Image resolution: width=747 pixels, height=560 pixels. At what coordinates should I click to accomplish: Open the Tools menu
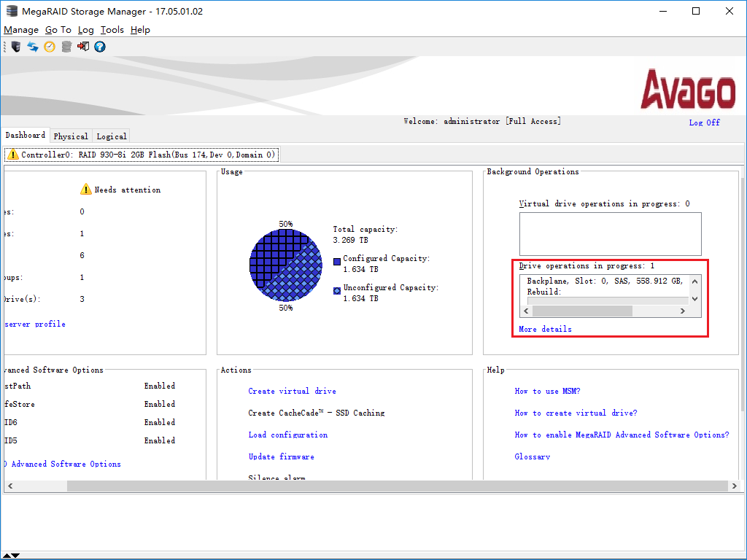(x=112, y=30)
